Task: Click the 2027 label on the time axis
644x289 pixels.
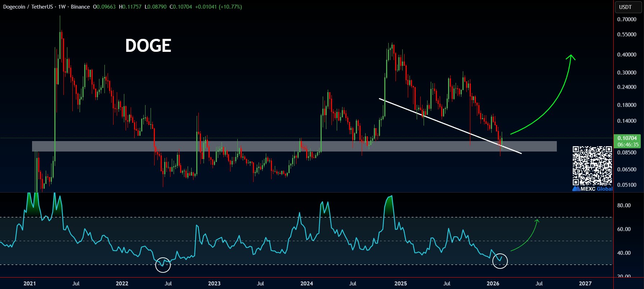Action: (x=585, y=284)
